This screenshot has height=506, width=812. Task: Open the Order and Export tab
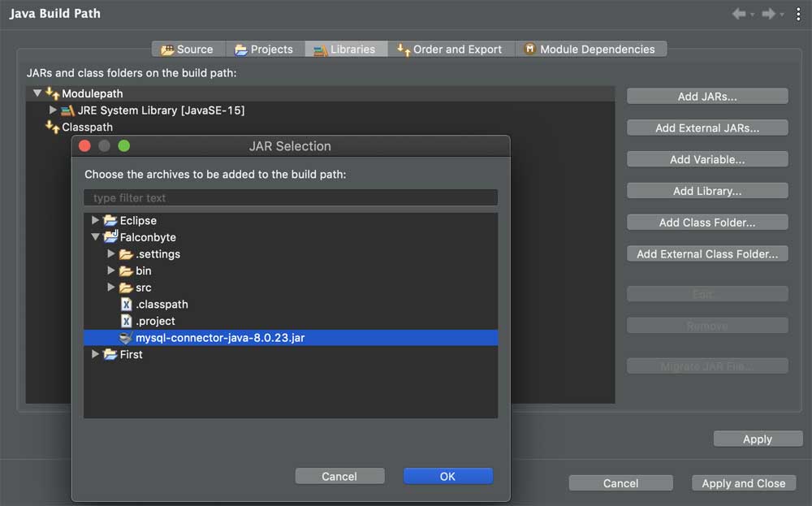coord(451,49)
